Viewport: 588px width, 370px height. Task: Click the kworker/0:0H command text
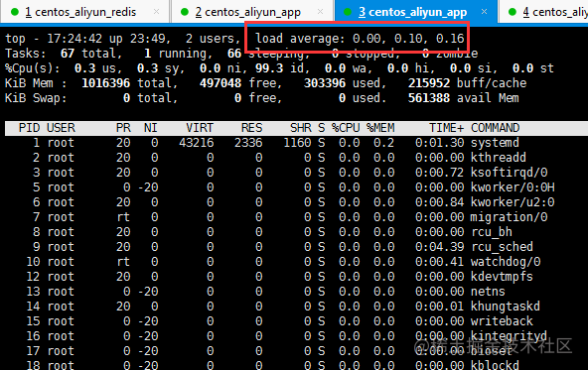coord(513,187)
